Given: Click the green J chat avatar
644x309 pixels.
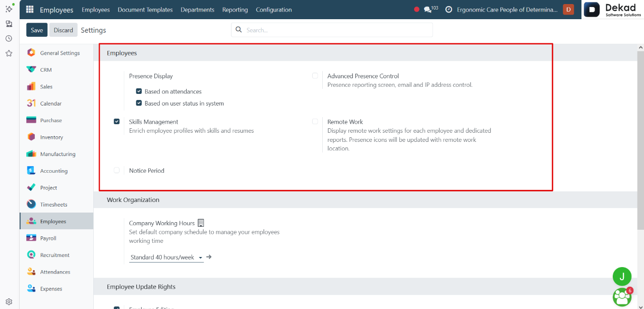Looking at the screenshot, I should pos(622,276).
